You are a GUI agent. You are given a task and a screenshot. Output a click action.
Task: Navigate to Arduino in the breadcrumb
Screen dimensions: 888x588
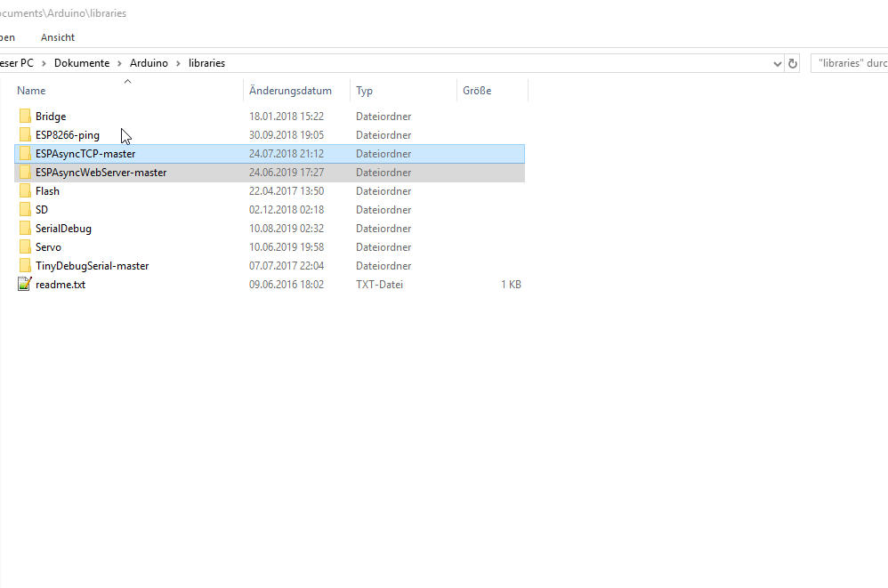(149, 63)
